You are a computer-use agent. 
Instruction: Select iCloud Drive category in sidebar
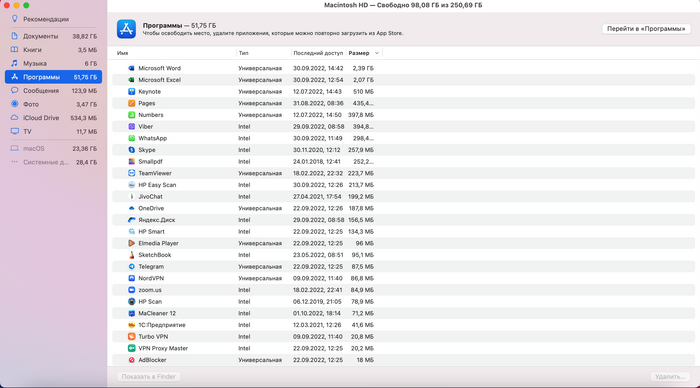(53, 118)
